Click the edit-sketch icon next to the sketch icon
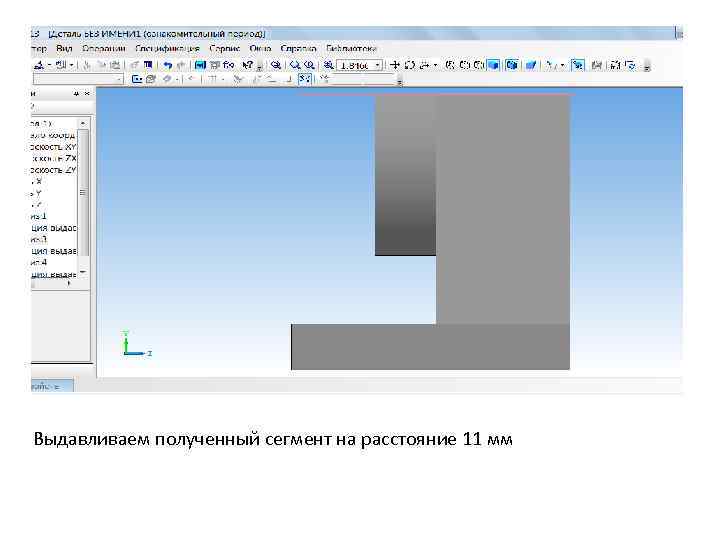The width and height of the screenshot is (720, 540). click(151, 79)
